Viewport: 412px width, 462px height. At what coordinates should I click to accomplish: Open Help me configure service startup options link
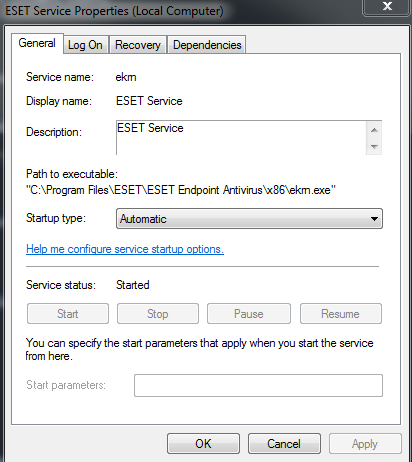tap(125, 249)
